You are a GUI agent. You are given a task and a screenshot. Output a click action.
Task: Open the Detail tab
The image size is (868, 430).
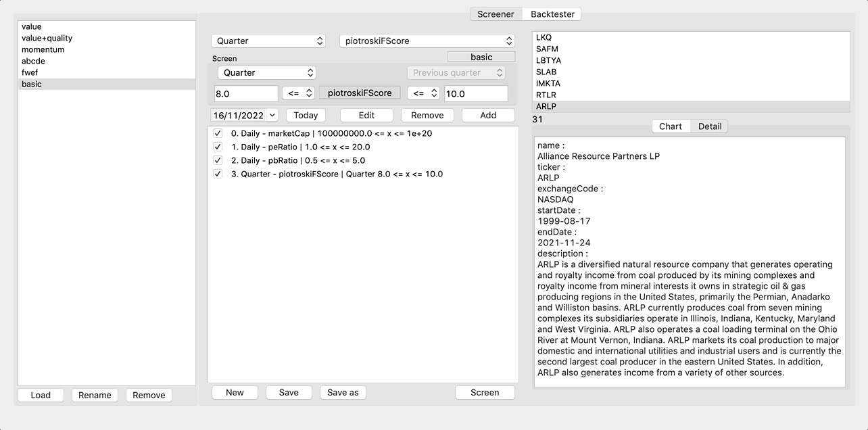point(710,126)
